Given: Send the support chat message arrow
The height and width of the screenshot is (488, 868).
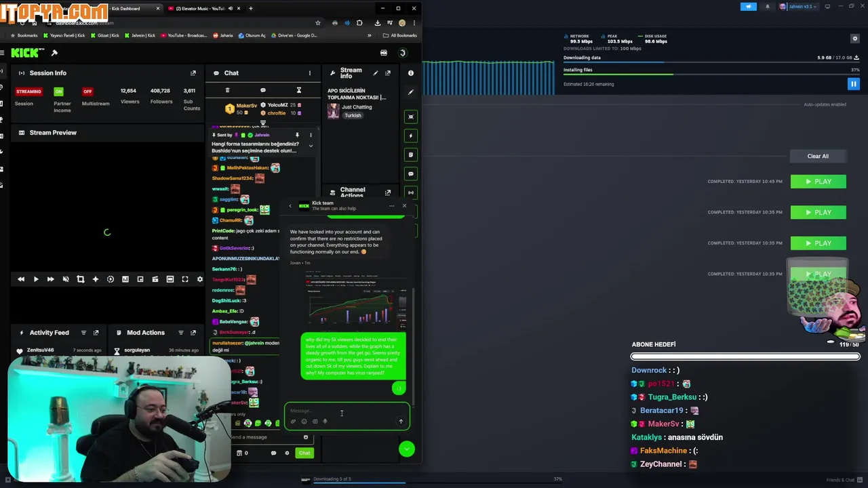Looking at the screenshot, I should pos(401,422).
